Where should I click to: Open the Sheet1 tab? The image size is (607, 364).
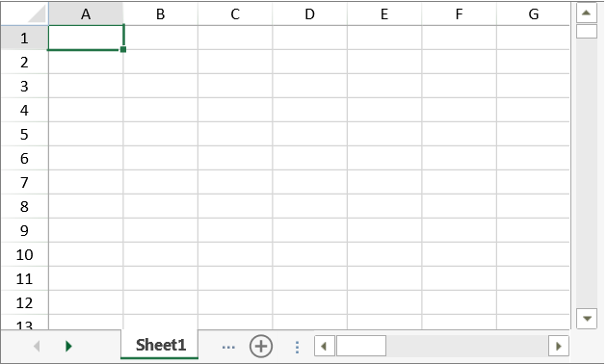pyautogui.click(x=160, y=345)
